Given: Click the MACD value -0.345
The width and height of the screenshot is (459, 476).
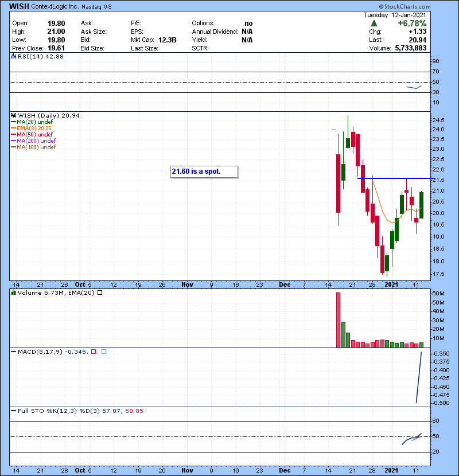Looking at the screenshot, I should [x=75, y=352].
